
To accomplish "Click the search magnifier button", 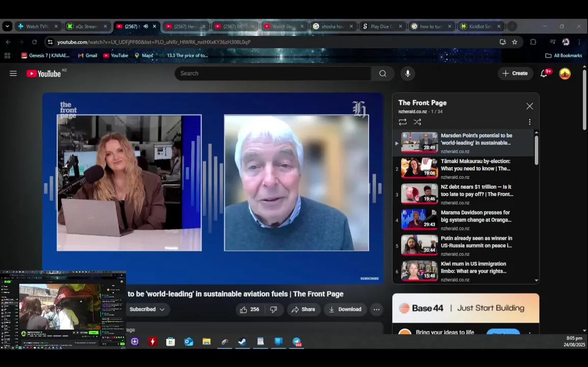I will tap(383, 73).
